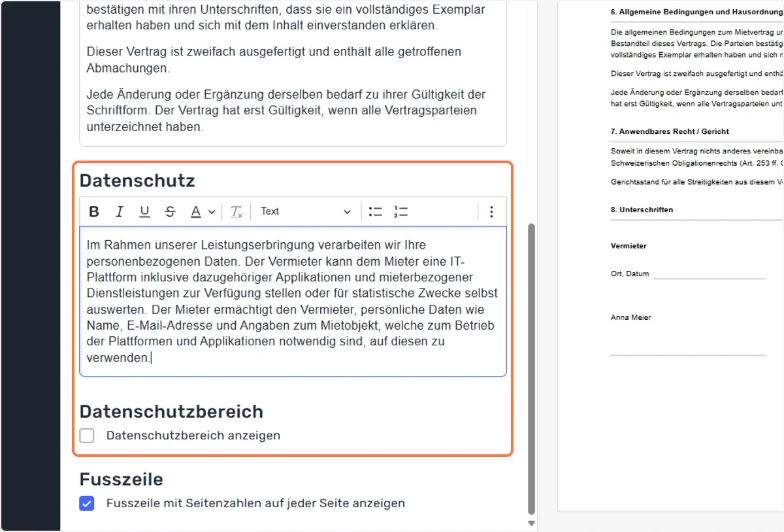Click the scrollbar down arrow
The image size is (784, 532).
(531, 524)
